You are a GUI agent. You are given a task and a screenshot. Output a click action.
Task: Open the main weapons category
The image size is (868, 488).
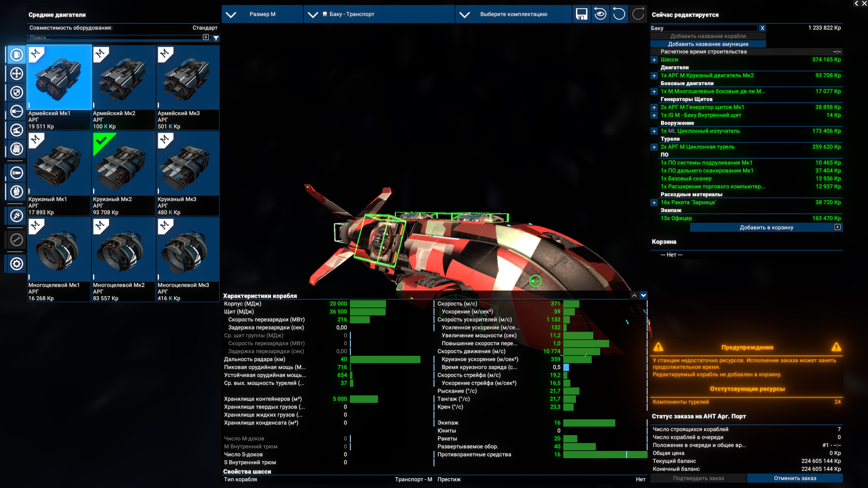tap(17, 111)
